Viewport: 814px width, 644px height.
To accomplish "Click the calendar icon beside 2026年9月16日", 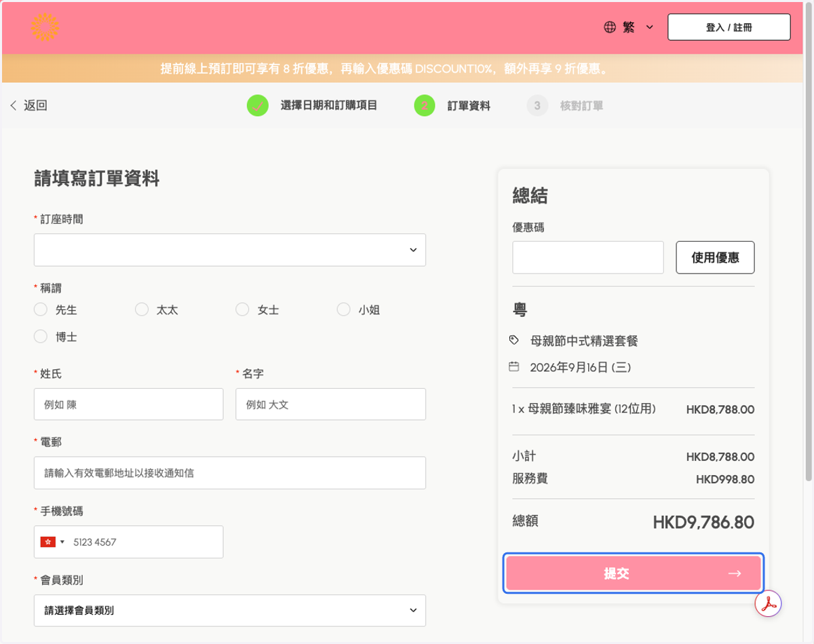I will [514, 367].
